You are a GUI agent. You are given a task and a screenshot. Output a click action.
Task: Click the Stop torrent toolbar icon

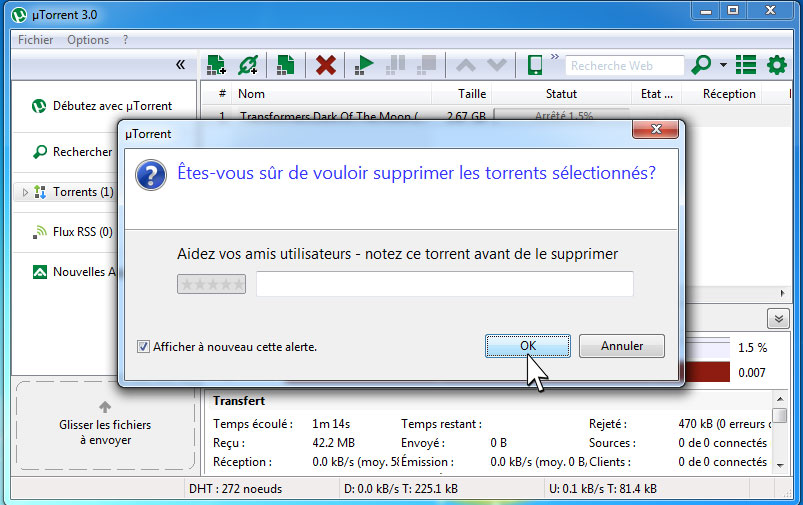pos(426,65)
